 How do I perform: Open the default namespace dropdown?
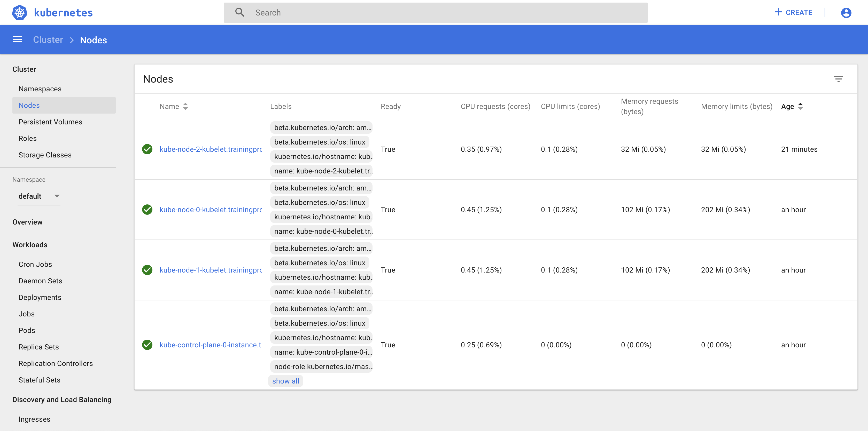click(39, 196)
